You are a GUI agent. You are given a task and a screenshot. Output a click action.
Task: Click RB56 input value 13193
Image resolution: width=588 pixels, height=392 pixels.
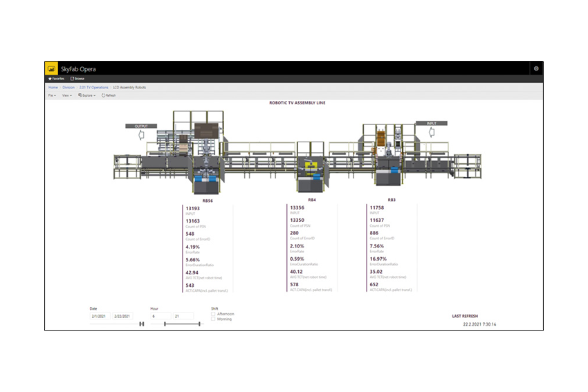coord(193,209)
